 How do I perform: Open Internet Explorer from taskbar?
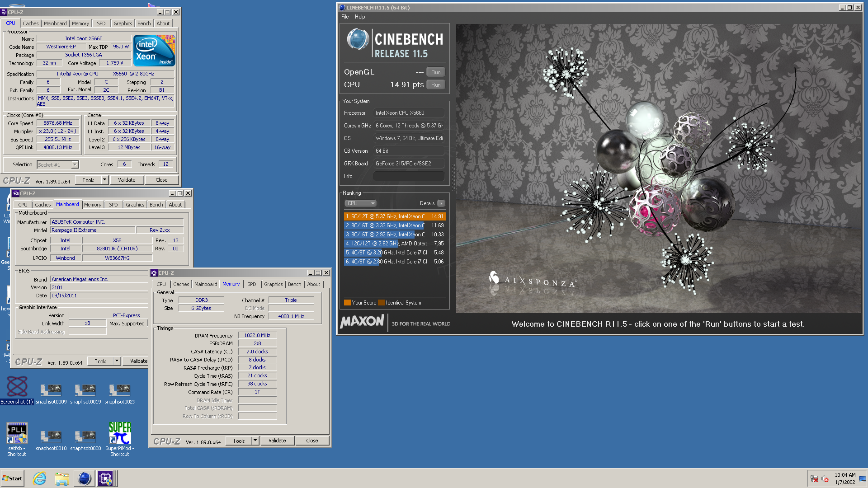40,479
